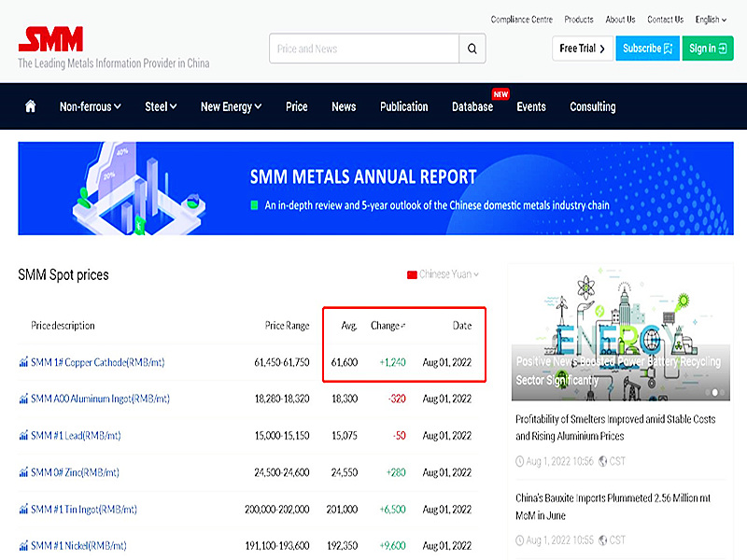The width and height of the screenshot is (747, 560).
Task: Open Profitability of Smelters Improved article
Action: [x=615, y=427]
